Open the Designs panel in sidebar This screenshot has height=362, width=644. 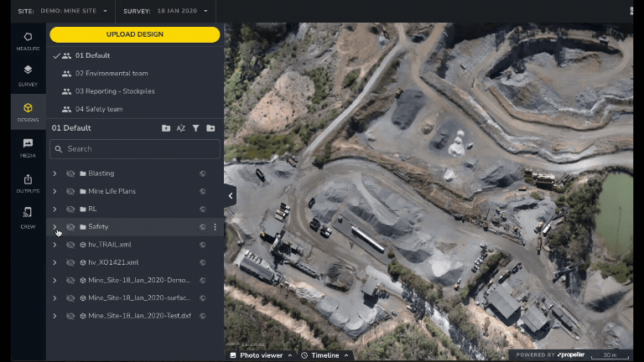(x=28, y=112)
